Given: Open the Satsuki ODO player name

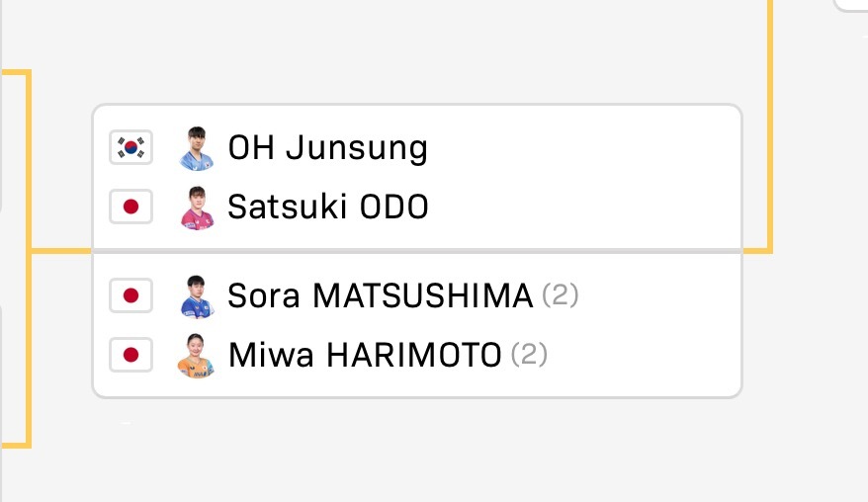Looking at the screenshot, I should pos(328,207).
